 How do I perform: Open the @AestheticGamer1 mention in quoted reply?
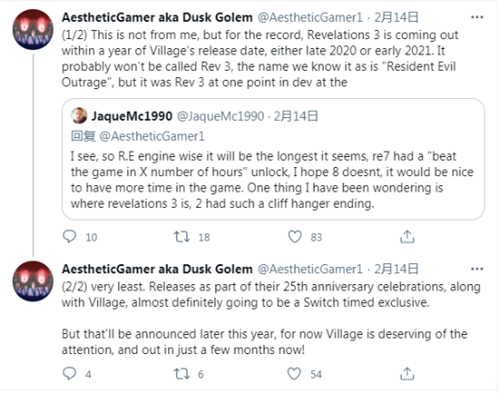(152, 136)
